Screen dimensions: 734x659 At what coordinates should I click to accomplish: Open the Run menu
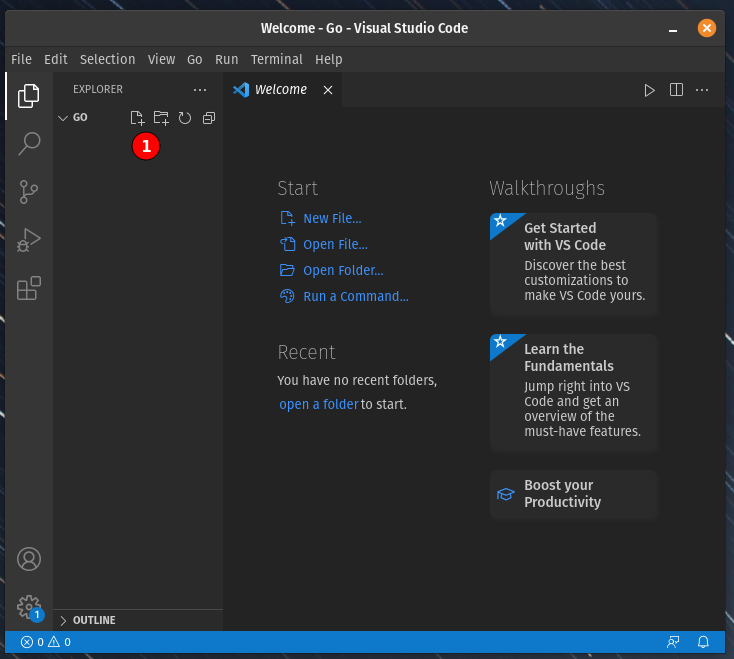pos(227,59)
